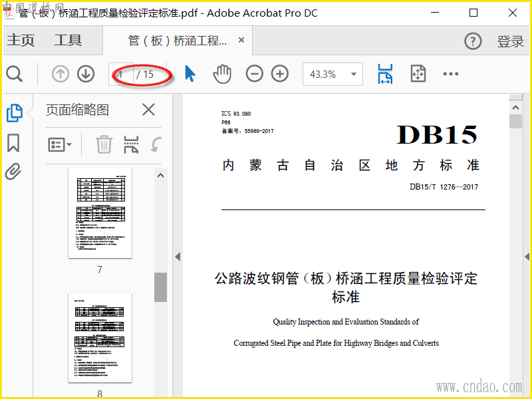Close the document tab

(241, 40)
